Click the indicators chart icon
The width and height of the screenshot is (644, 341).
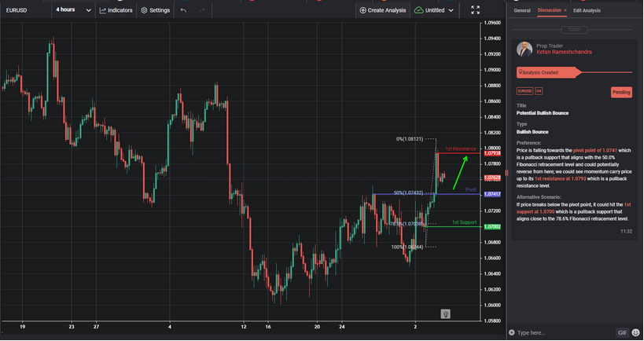pos(103,10)
